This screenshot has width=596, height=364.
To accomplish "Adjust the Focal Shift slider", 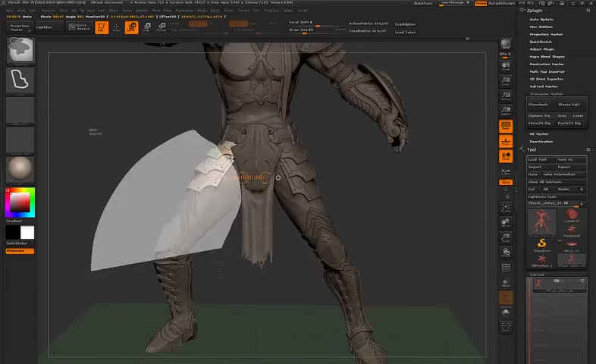I will pos(318,24).
